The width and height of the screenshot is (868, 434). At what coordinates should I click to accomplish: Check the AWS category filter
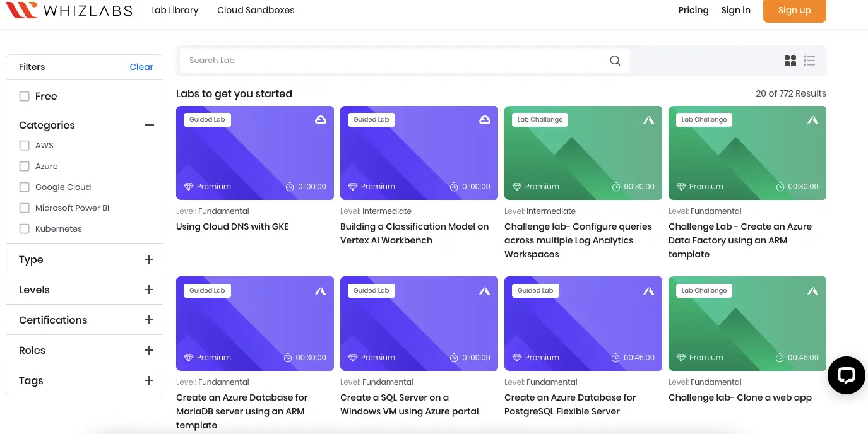(x=25, y=146)
